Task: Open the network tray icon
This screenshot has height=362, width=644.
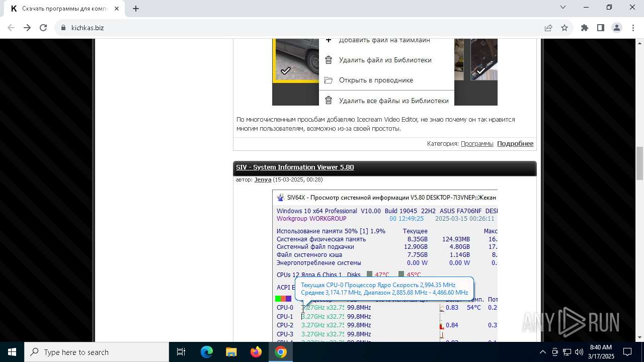Action: (567, 352)
